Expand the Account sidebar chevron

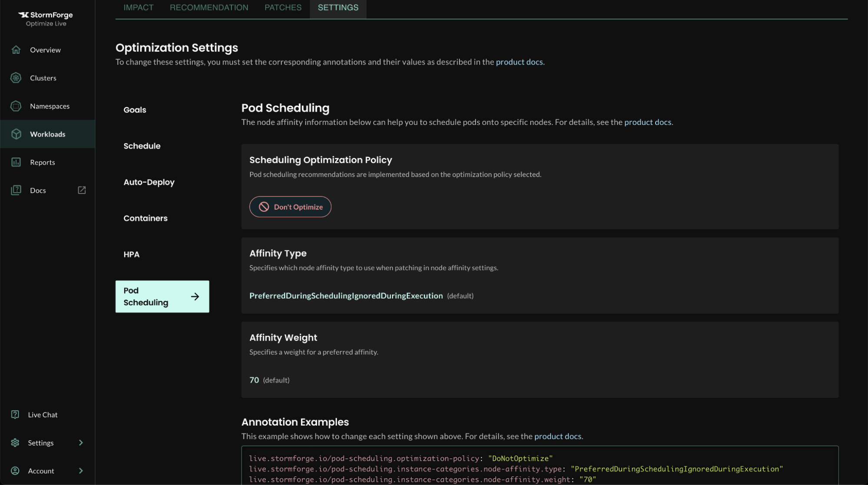click(81, 470)
